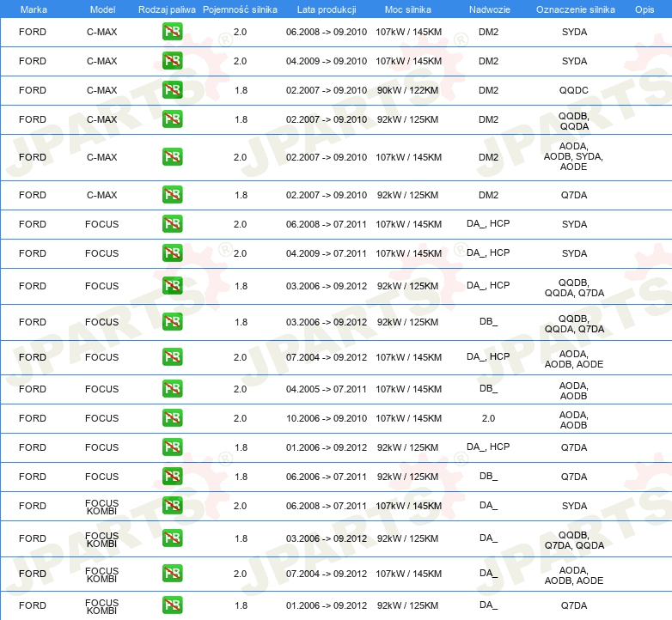This screenshot has width=672, height=620.
Task: Click fuel icon in FOCUS KOMBI 01.2006 row
Action: tap(172, 605)
